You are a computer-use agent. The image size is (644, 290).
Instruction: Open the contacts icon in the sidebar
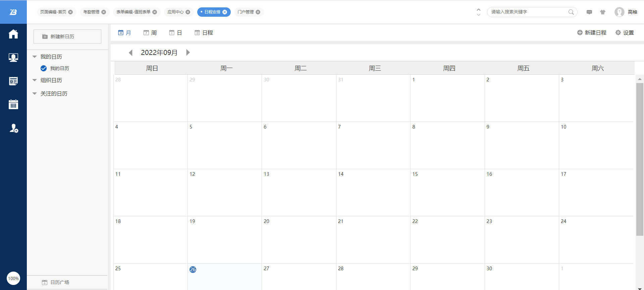(x=13, y=58)
